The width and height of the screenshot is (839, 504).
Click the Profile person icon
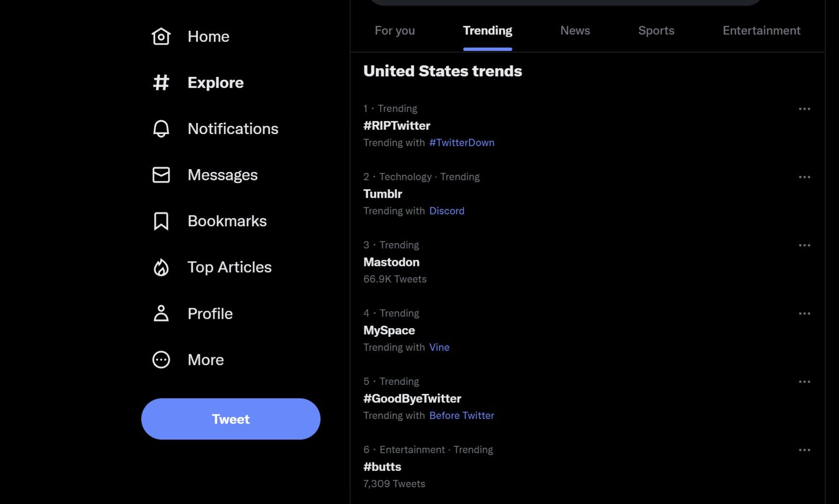[161, 313]
